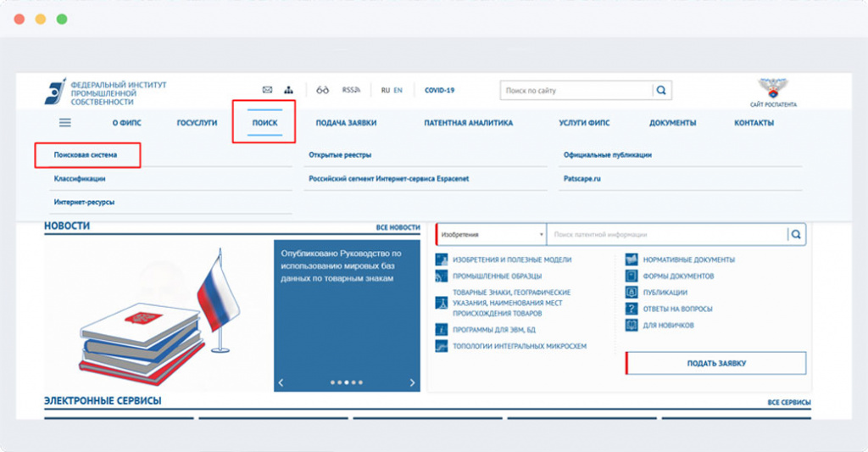Image resolution: width=868 pixels, height=452 pixels.
Task: Open the 'ПОИСК' menu item
Action: click(264, 122)
